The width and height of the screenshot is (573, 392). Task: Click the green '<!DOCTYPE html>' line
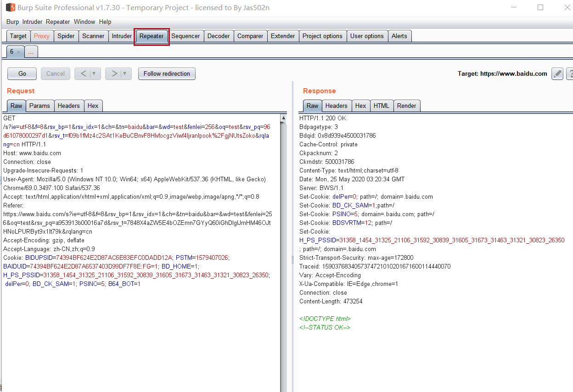pyautogui.click(x=325, y=319)
